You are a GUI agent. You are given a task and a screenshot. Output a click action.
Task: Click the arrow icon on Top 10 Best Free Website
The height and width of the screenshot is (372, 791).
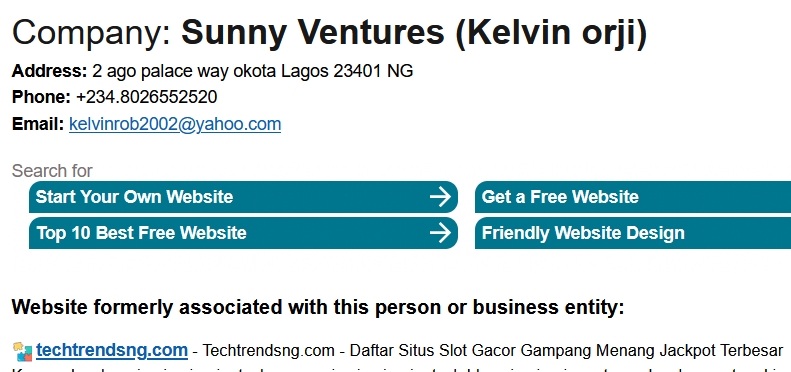[x=440, y=233]
